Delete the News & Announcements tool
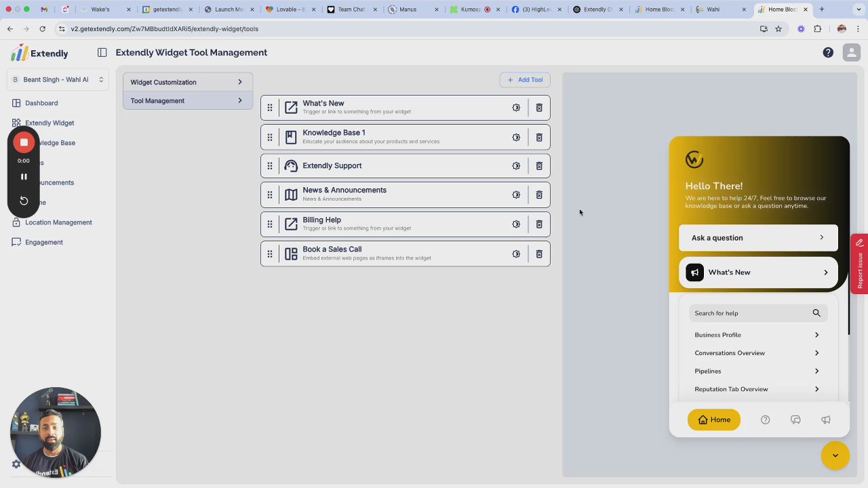The image size is (868, 488). tap(539, 195)
